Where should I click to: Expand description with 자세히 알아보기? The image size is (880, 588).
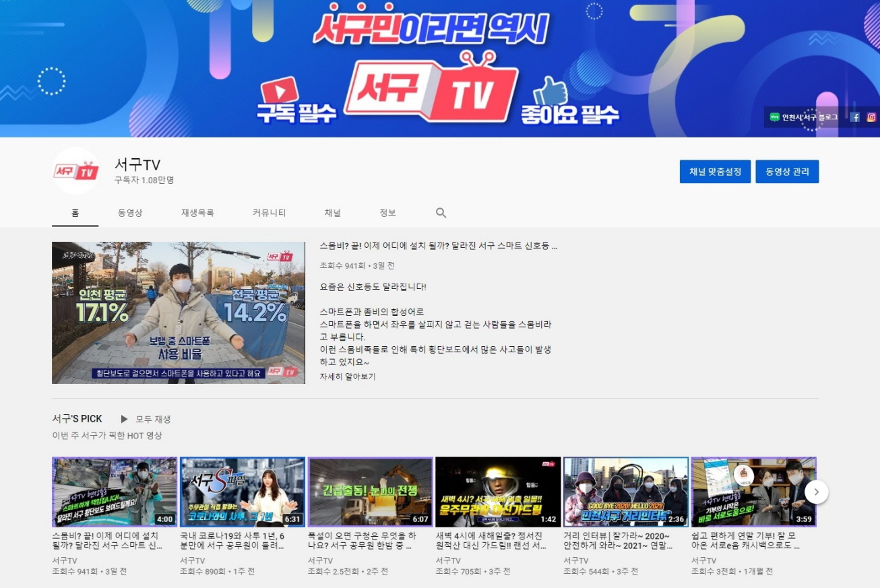coord(348,377)
